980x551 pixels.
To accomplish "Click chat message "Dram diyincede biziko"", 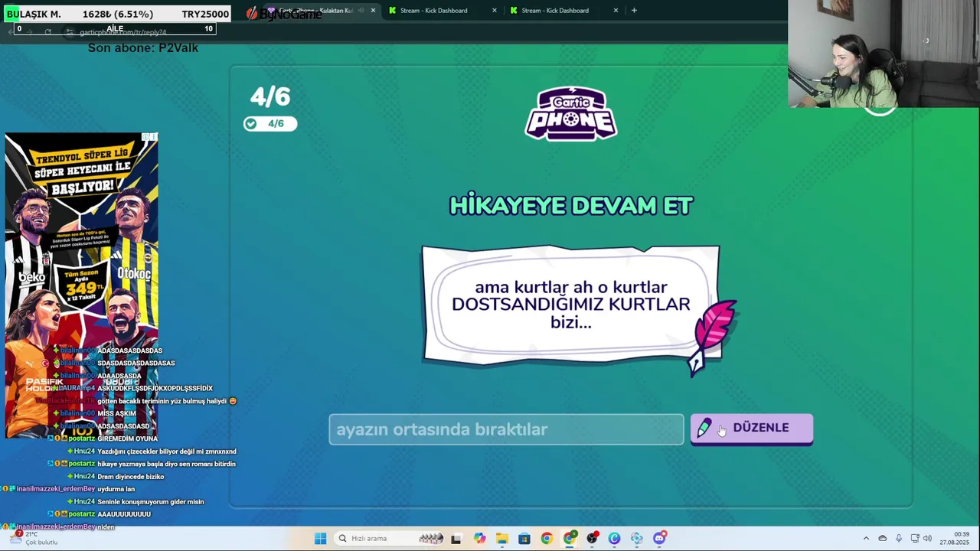I will click(x=131, y=477).
